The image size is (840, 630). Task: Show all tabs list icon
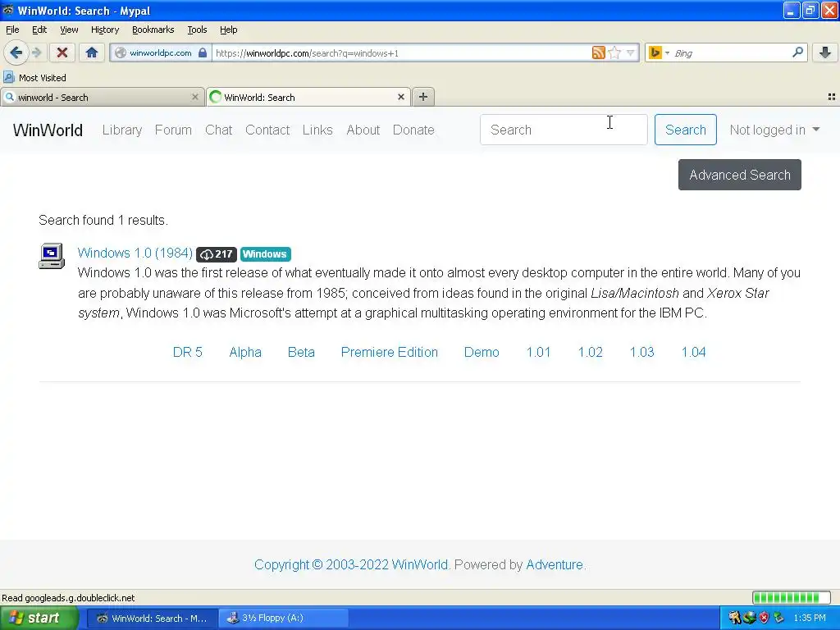pyautogui.click(x=832, y=97)
